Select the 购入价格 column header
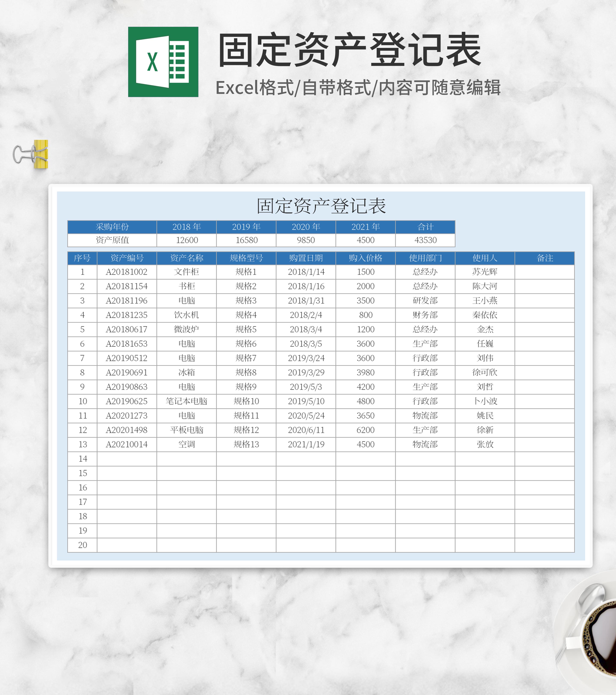616x695 pixels. click(365, 258)
